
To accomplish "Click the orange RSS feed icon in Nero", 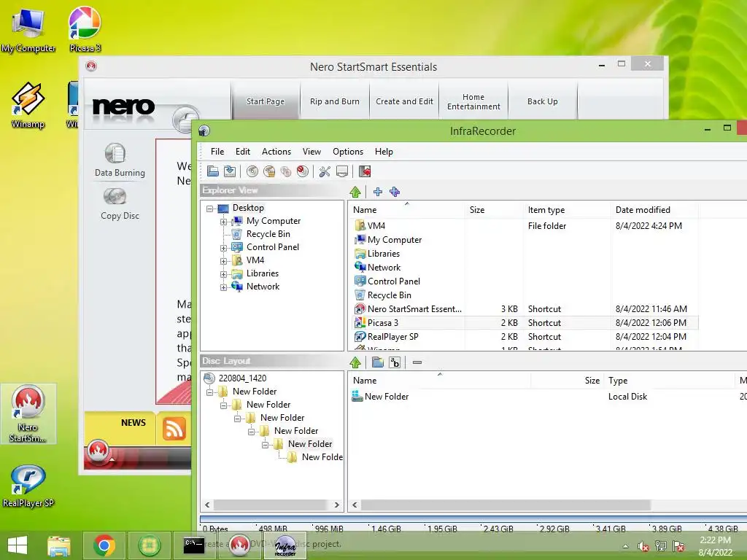I will (x=174, y=428).
